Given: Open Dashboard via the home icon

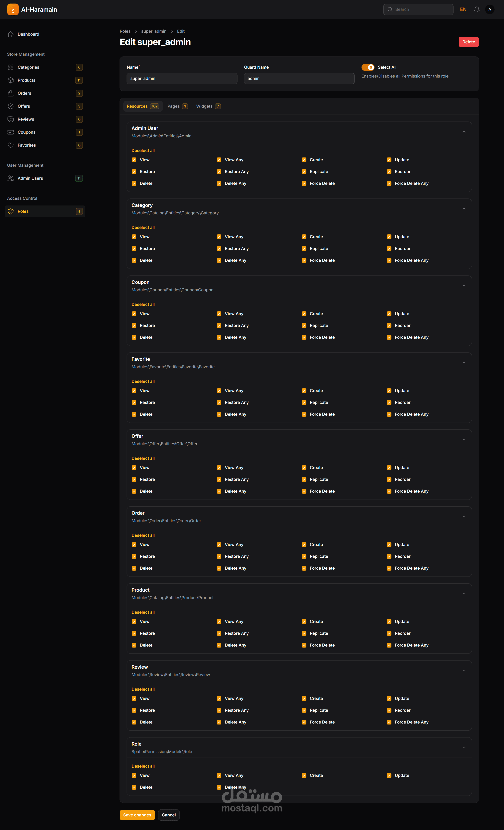Looking at the screenshot, I should pos(11,34).
